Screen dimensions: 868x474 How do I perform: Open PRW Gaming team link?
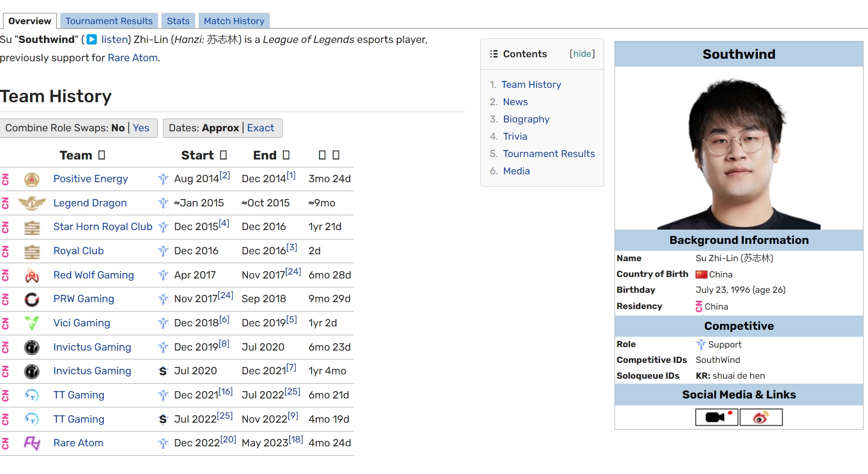point(83,299)
